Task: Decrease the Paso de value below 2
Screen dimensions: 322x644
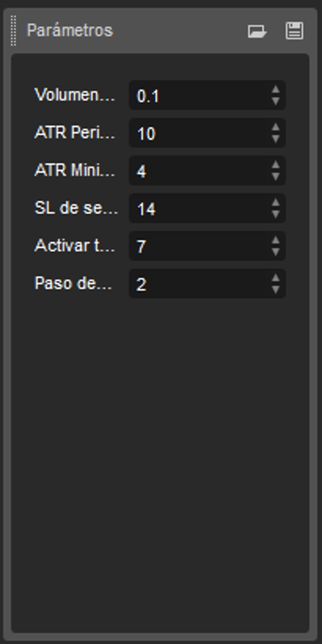Action: point(276,288)
